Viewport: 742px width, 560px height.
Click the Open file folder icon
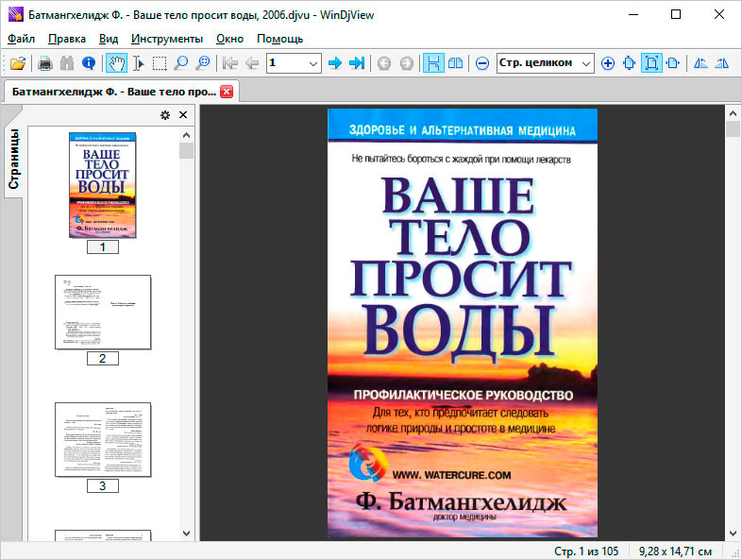(x=18, y=63)
